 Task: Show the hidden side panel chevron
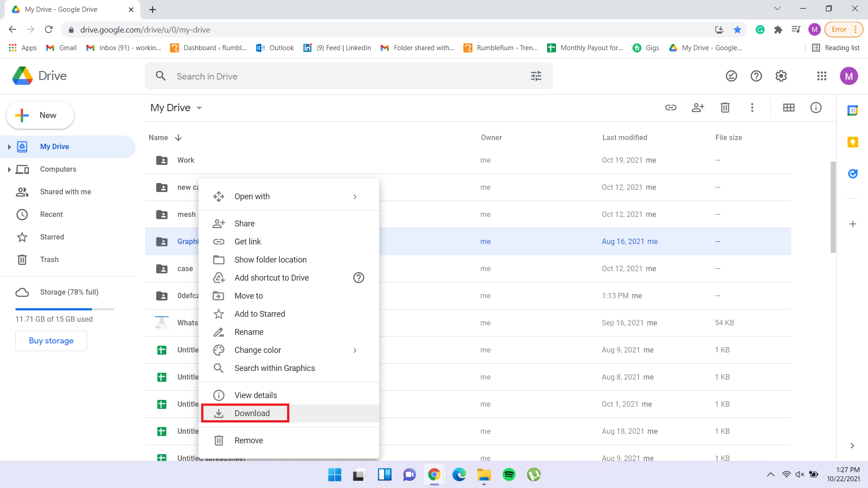click(852, 446)
